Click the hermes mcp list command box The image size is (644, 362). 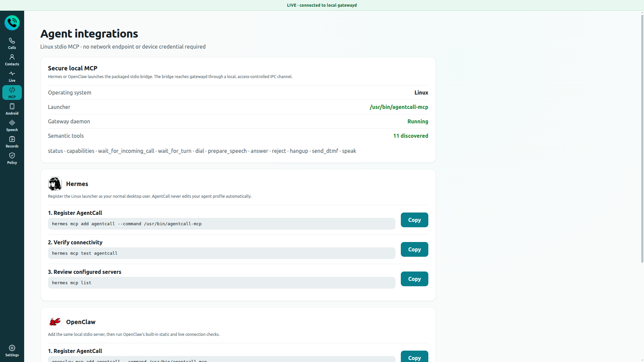pos(222,283)
